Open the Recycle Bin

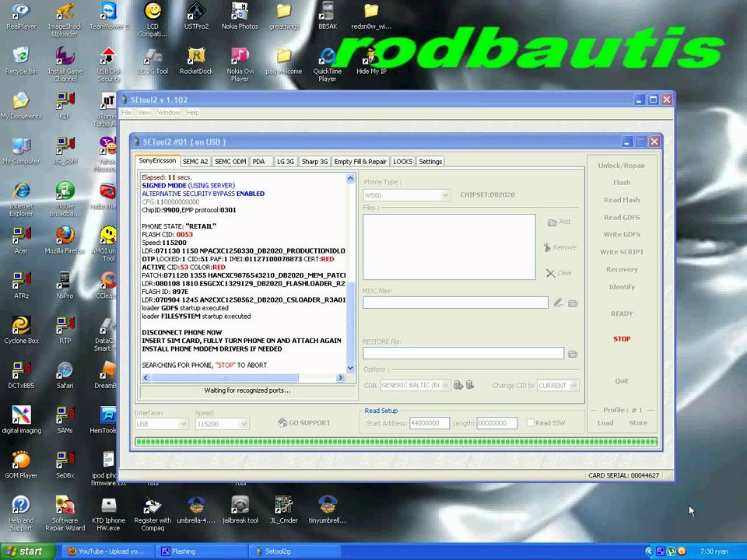(21, 60)
